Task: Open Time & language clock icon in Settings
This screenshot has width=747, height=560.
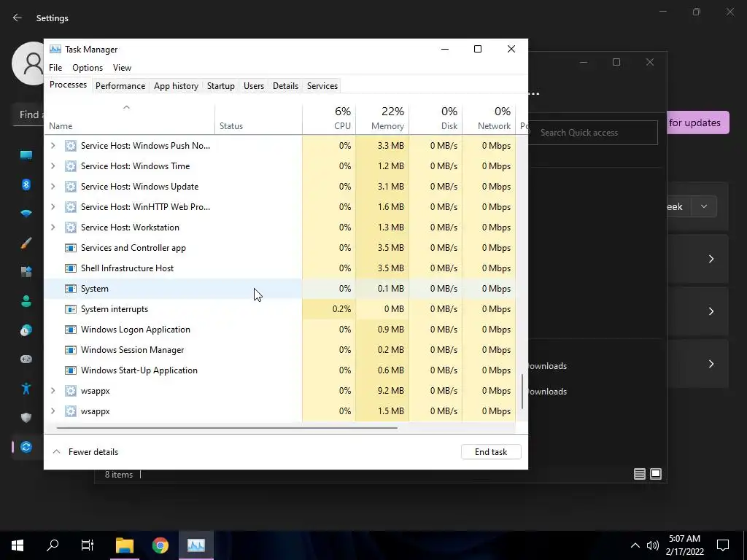Action: [x=26, y=330]
